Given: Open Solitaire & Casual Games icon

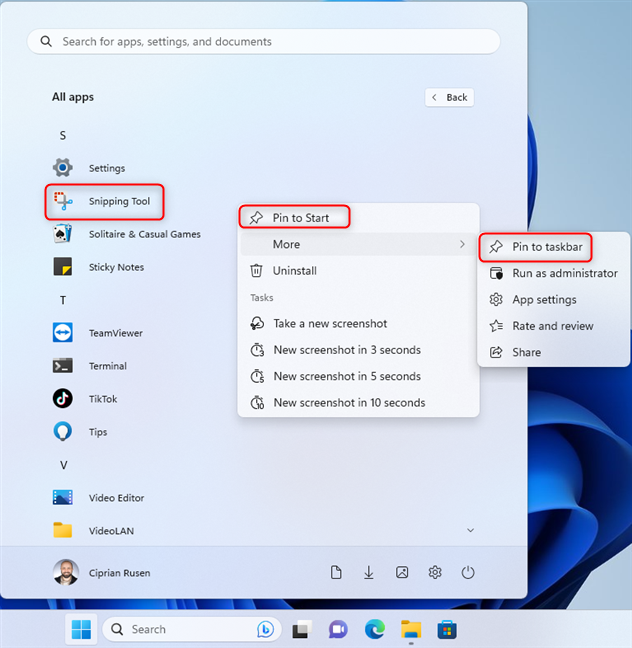Looking at the screenshot, I should (x=63, y=234).
